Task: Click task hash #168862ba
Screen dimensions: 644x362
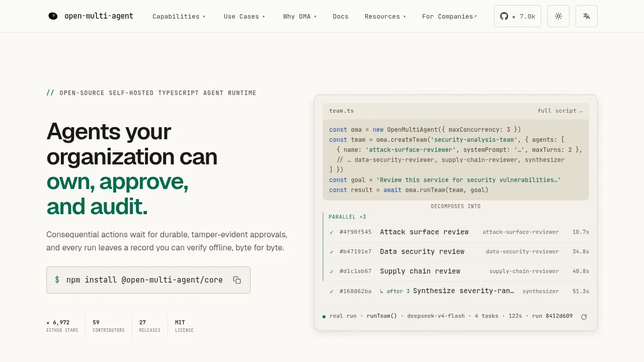Action: coord(356,291)
